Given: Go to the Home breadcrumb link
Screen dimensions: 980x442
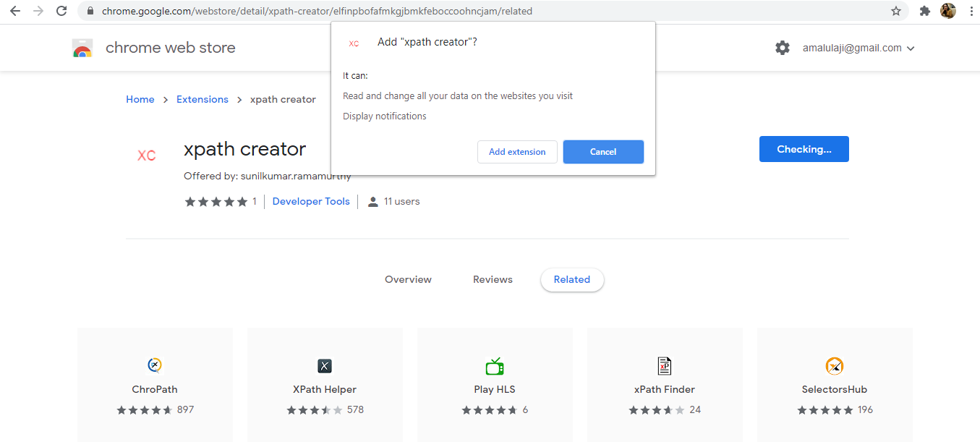Looking at the screenshot, I should [140, 99].
